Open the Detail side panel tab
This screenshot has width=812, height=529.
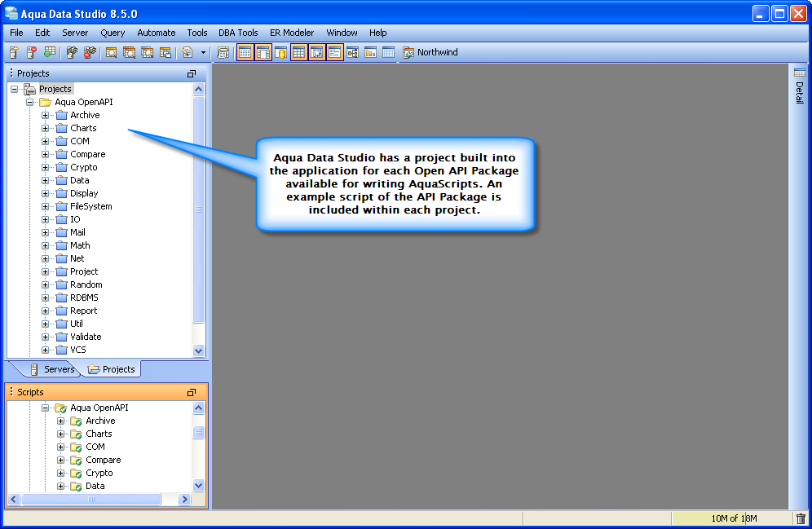[x=800, y=86]
